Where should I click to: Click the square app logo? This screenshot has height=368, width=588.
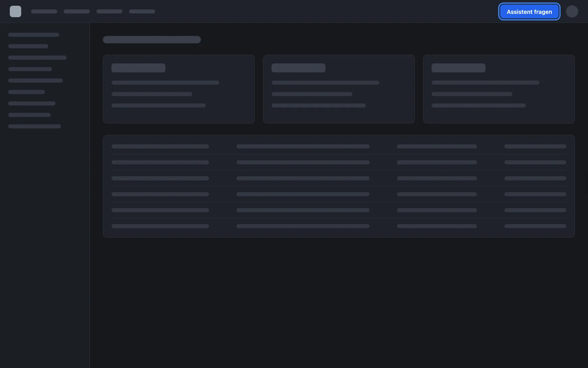15,11
